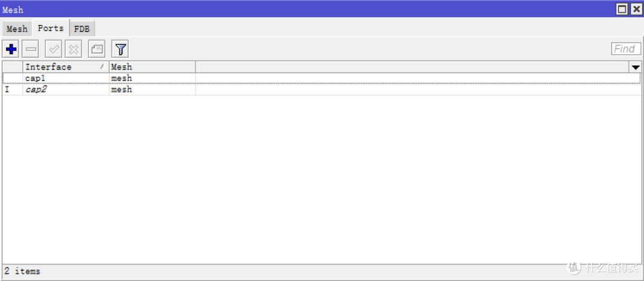This screenshot has height=281, width=644.
Task: Click the I flag of cap2 row
Action: coord(7,89)
